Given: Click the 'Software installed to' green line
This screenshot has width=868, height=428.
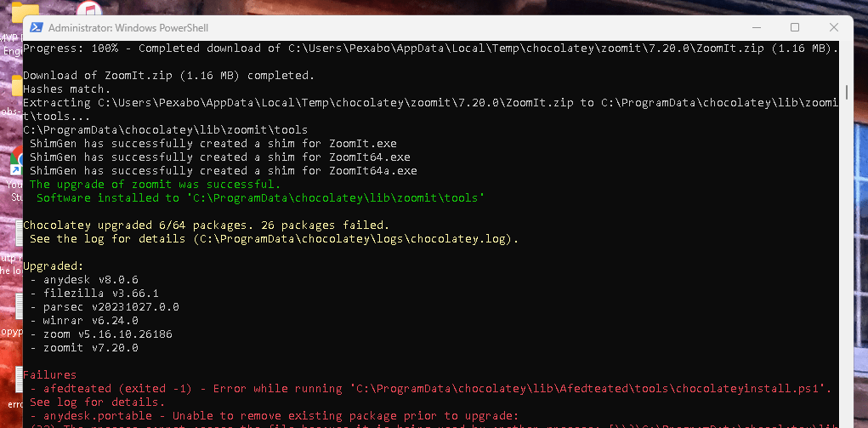Looking at the screenshot, I should tap(261, 198).
